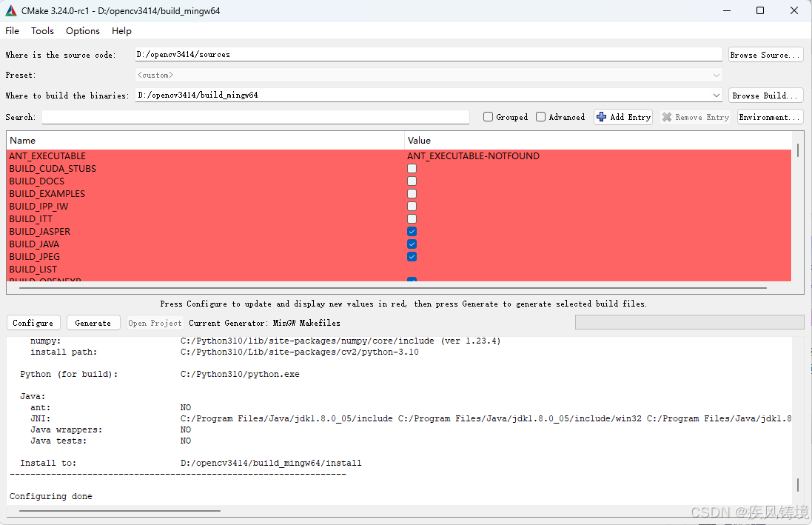Image resolution: width=812 pixels, height=525 pixels.
Task: Open the Tools menu
Action: (42, 31)
